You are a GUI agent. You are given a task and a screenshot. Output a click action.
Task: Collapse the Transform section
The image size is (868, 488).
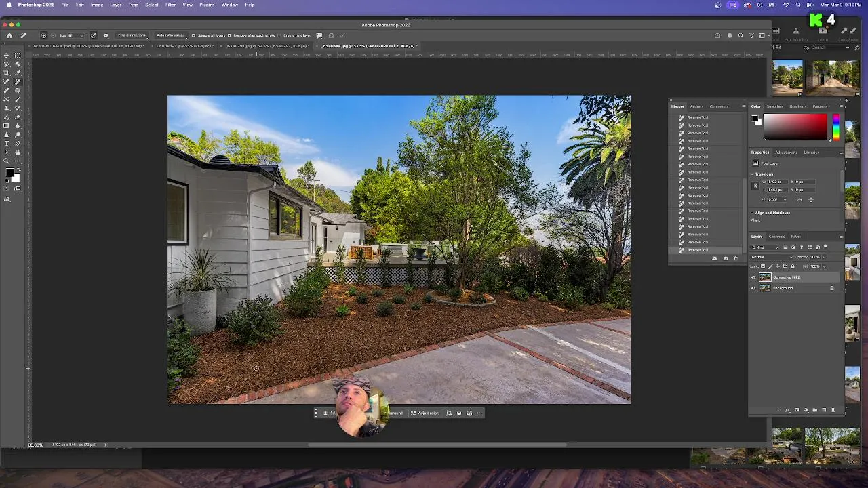click(x=752, y=174)
